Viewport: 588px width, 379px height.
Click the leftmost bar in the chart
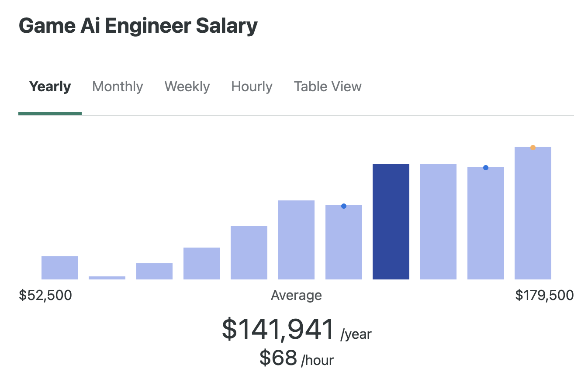pyautogui.click(x=59, y=268)
